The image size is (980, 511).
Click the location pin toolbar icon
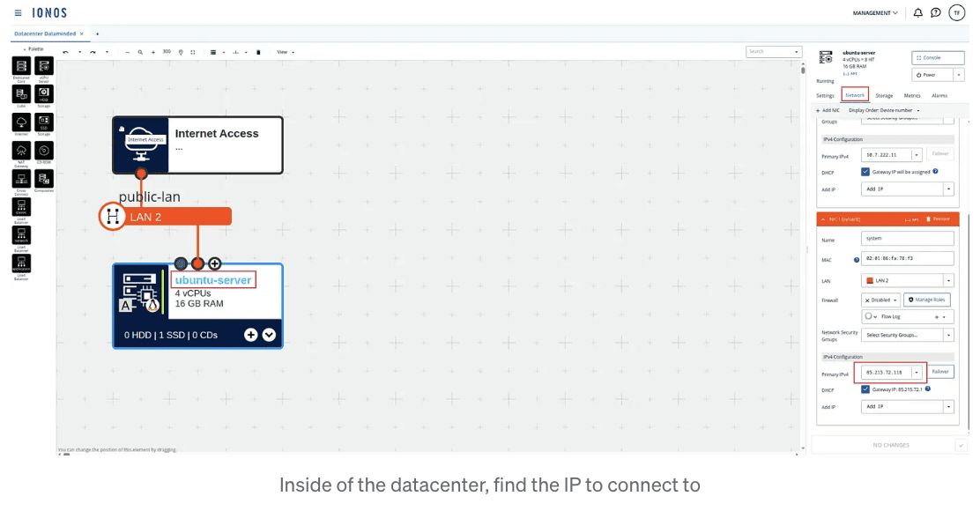(x=181, y=53)
